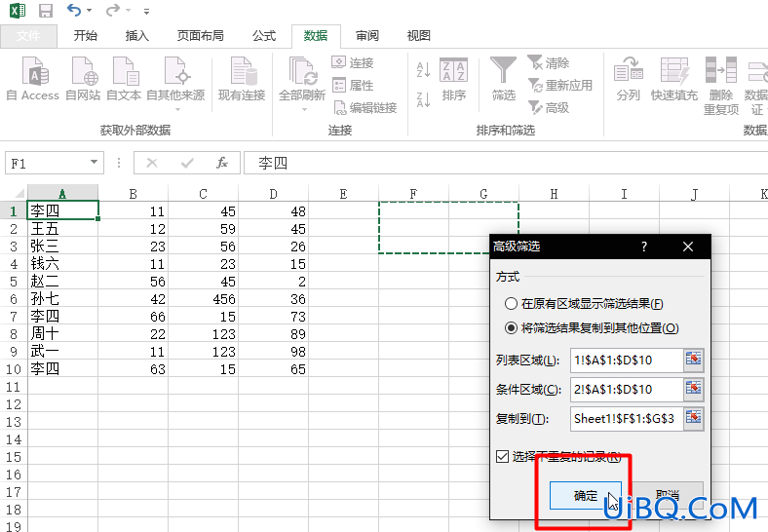Screen dimensions: 768x532
Task: Open 高级 advanced filter
Action: [x=549, y=107]
